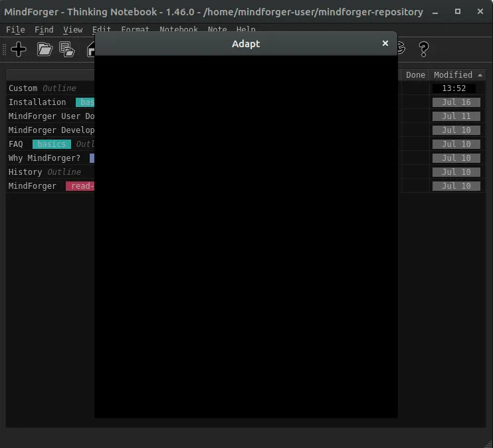Image resolution: width=493 pixels, height=448 pixels.
Task: Click the New Notebook plus icon
Action: [19, 49]
